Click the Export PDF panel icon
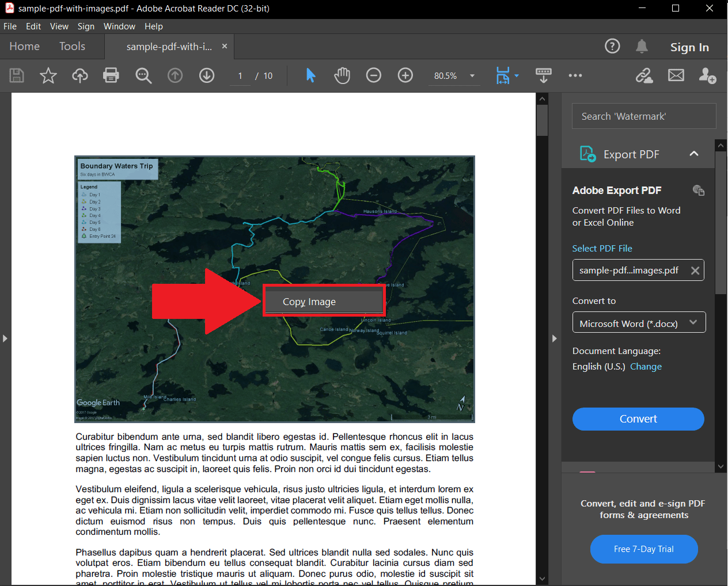This screenshot has height=586, width=728. (x=587, y=154)
